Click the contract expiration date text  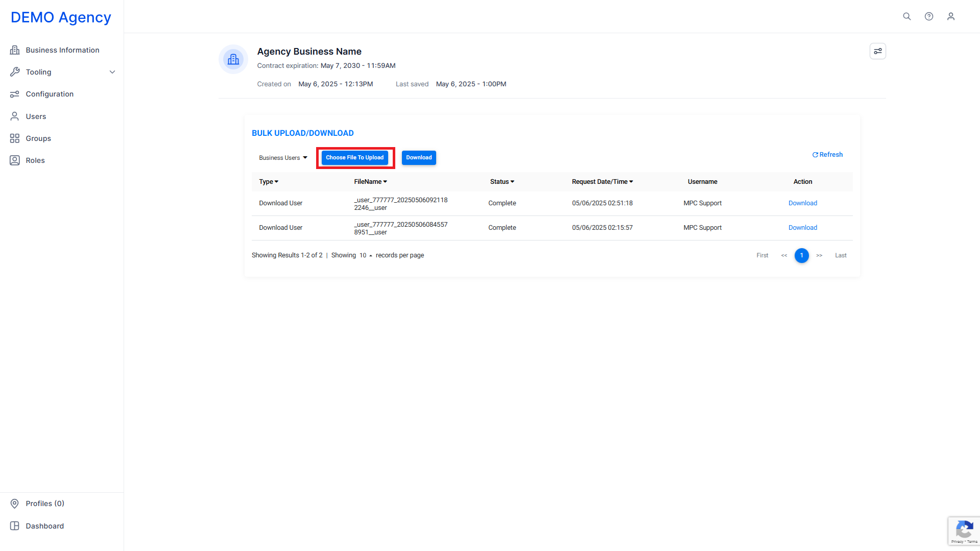pos(358,66)
